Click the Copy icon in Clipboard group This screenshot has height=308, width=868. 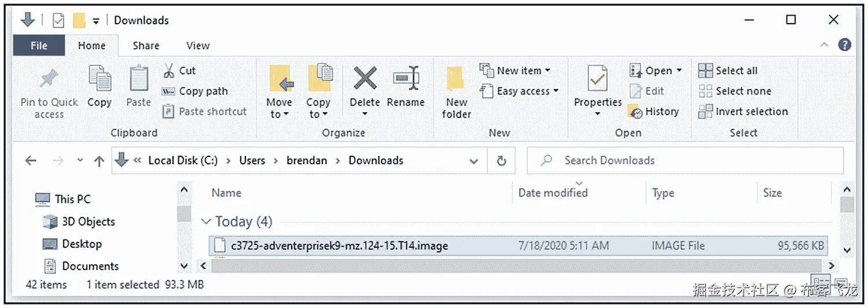tap(99, 79)
